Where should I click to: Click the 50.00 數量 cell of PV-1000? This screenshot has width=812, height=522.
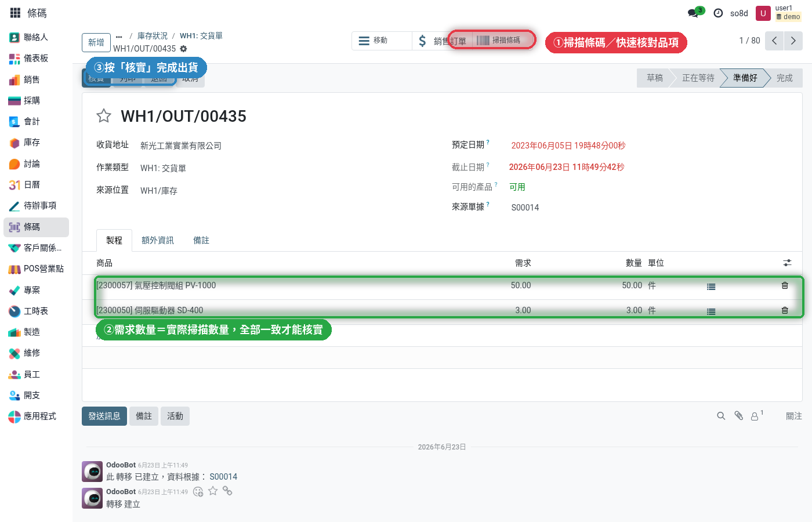(x=632, y=285)
